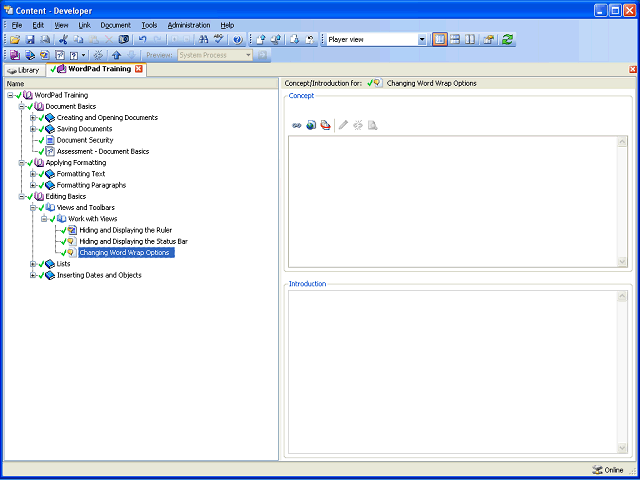Click the Check In document icon

coord(260,40)
